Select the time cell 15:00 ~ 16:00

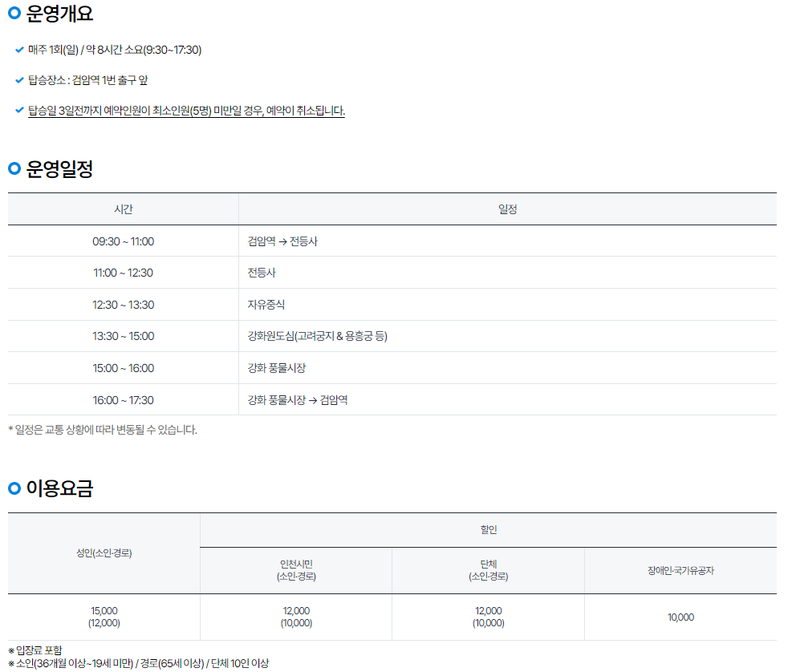point(123,368)
